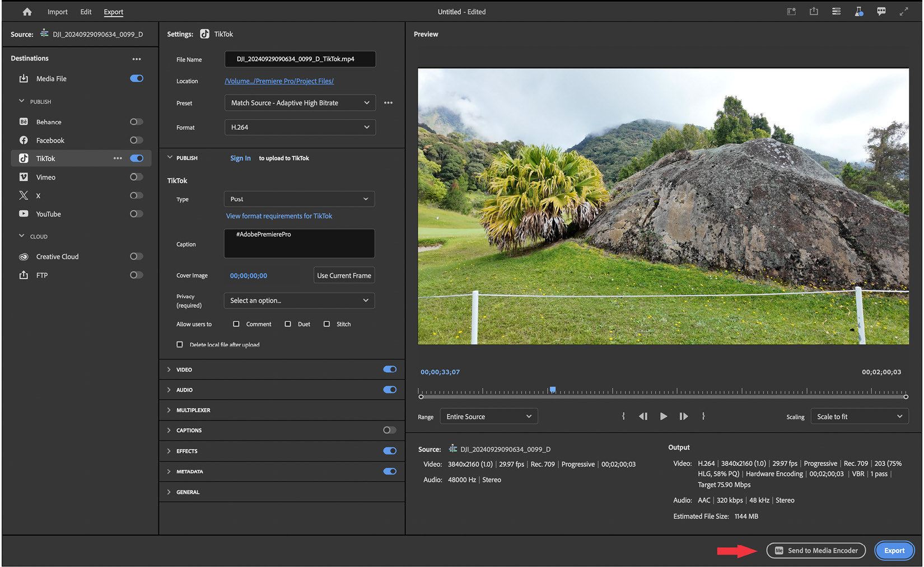Screen dimensions: 924x567
Task: Open preset options three-dot menu
Action: click(x=388, y=103)
